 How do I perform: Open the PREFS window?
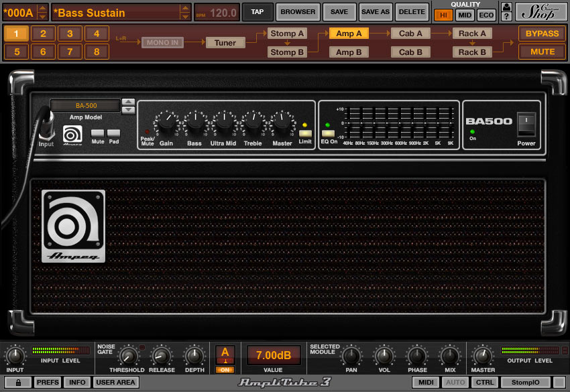point(47,382)
